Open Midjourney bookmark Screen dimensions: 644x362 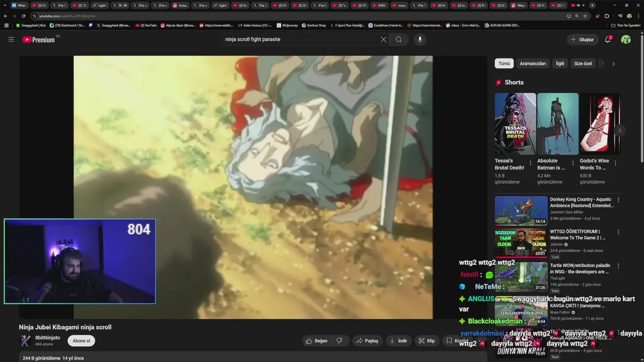point(287,25)
